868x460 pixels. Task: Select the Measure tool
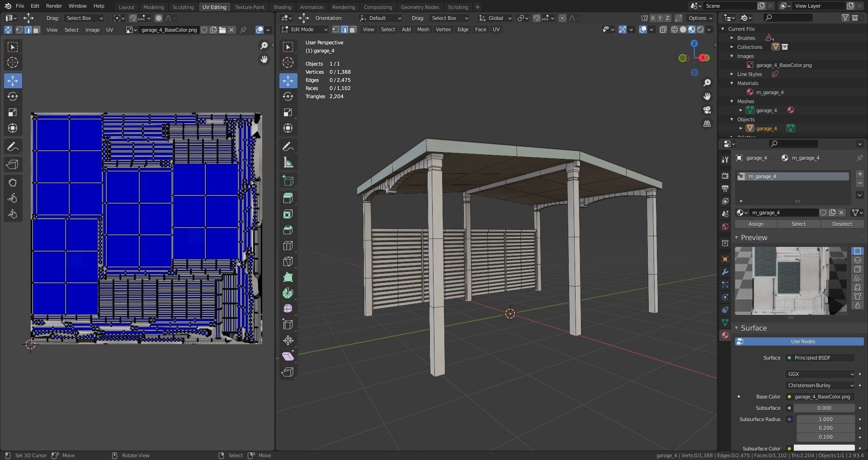(288, 162)
